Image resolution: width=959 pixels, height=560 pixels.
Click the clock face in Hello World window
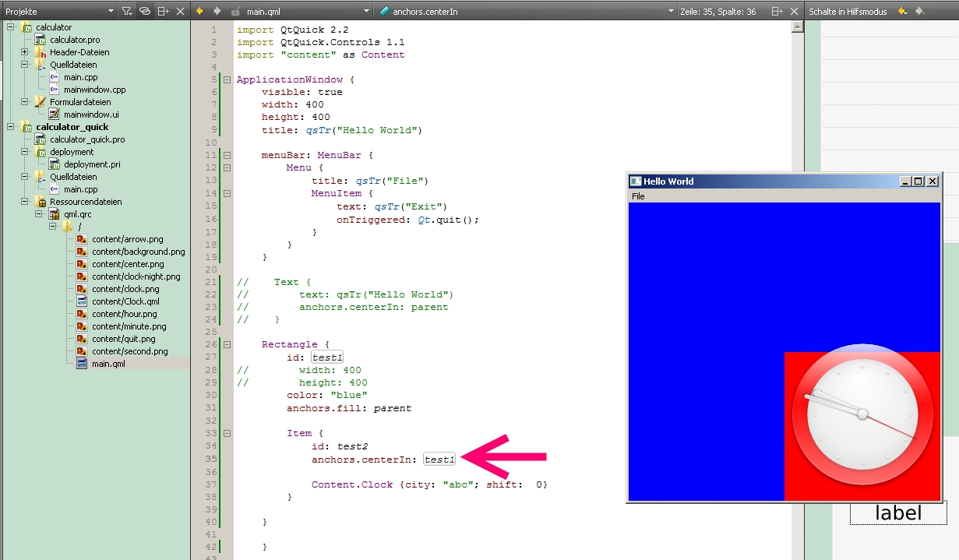[862, 414]
